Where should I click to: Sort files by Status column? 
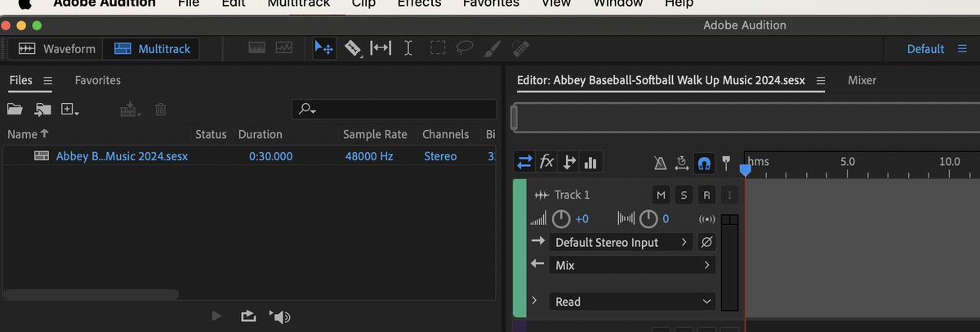[211, 134]
